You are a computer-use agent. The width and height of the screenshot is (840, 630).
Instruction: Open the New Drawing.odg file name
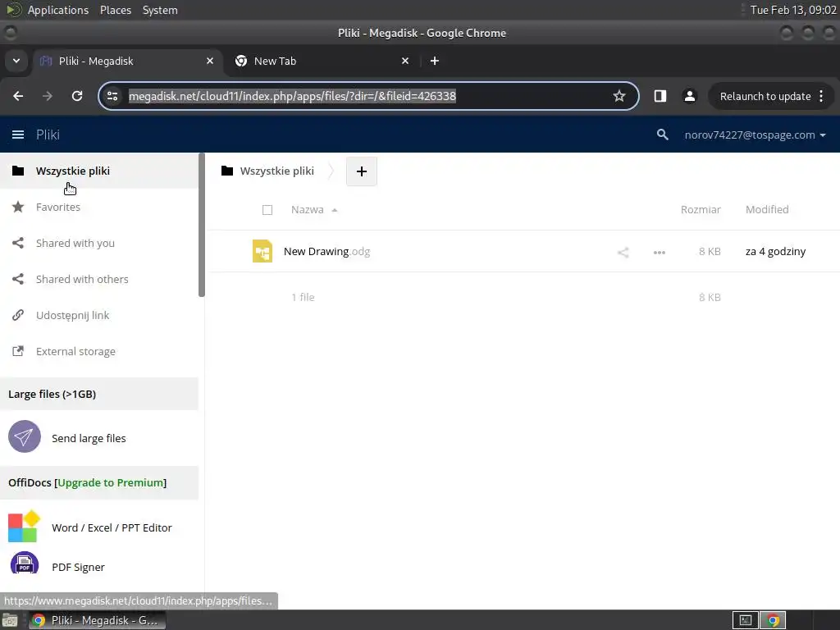pos(326,251)
